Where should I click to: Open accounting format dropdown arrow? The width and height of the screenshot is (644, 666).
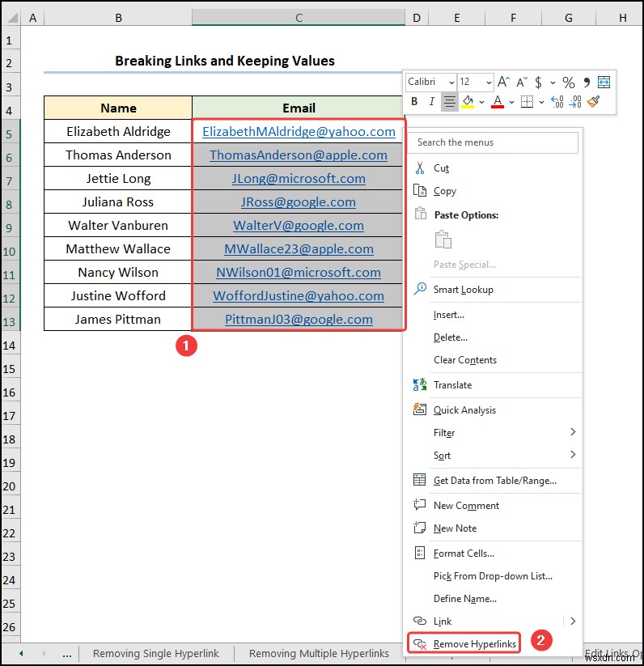(x=553, y=83)
